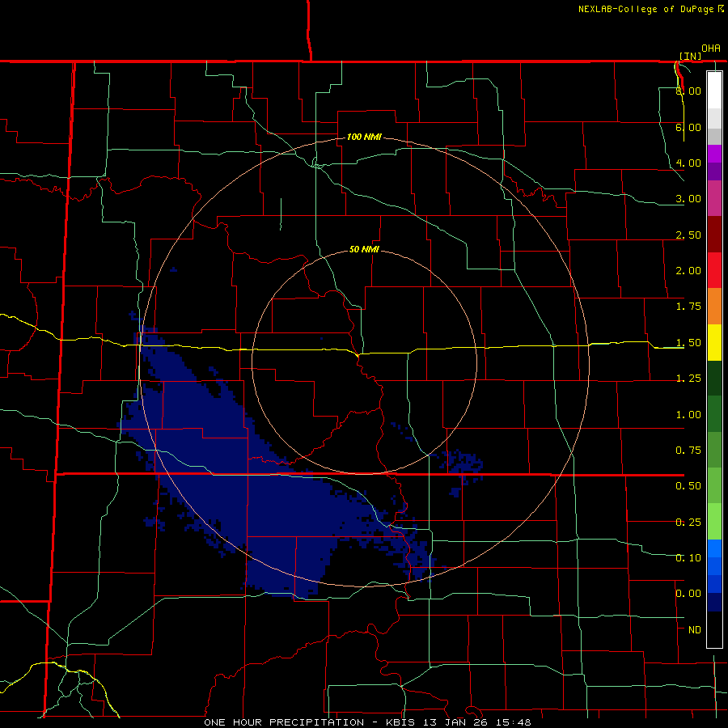
Task: Click the 50 NMI range ring label
Action: coord(364,249)
